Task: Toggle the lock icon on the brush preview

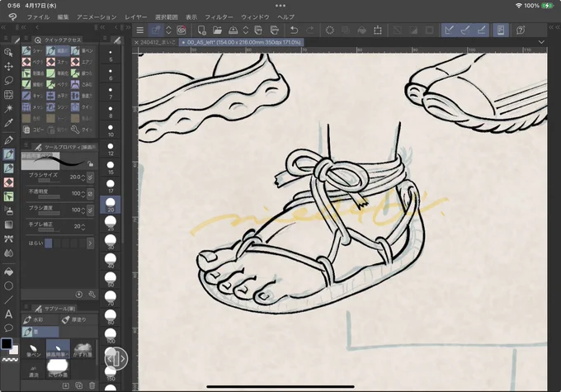Action: click(90, 164)
